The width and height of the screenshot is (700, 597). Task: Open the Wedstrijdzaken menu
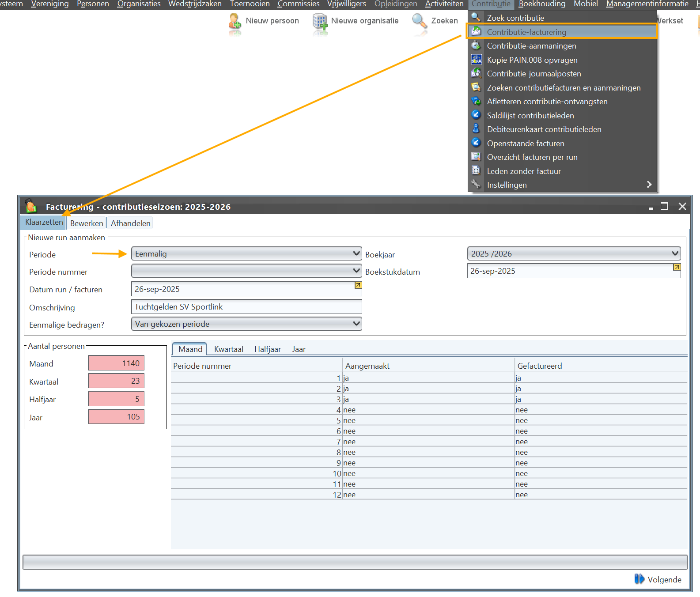195,4
